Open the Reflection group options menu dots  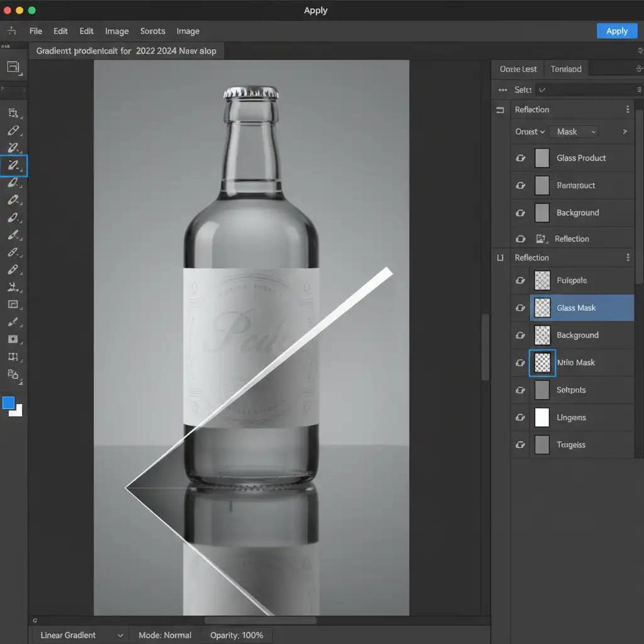628,109
